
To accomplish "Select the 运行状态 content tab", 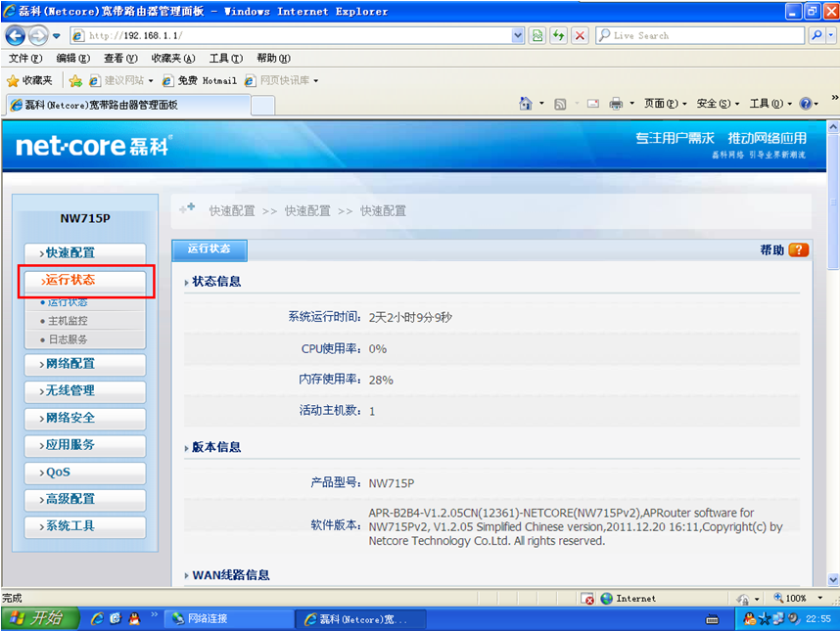I will coord(209,249).
